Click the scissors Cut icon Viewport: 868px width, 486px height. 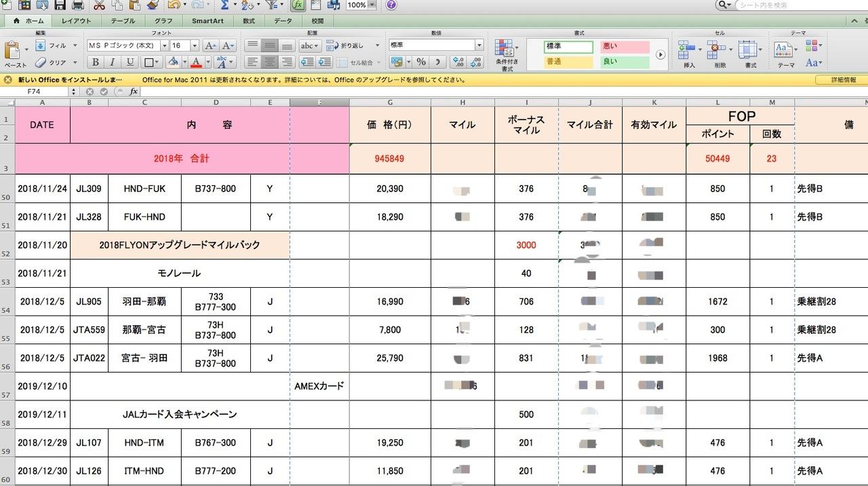pyautogui.click(x=99, y=5)
